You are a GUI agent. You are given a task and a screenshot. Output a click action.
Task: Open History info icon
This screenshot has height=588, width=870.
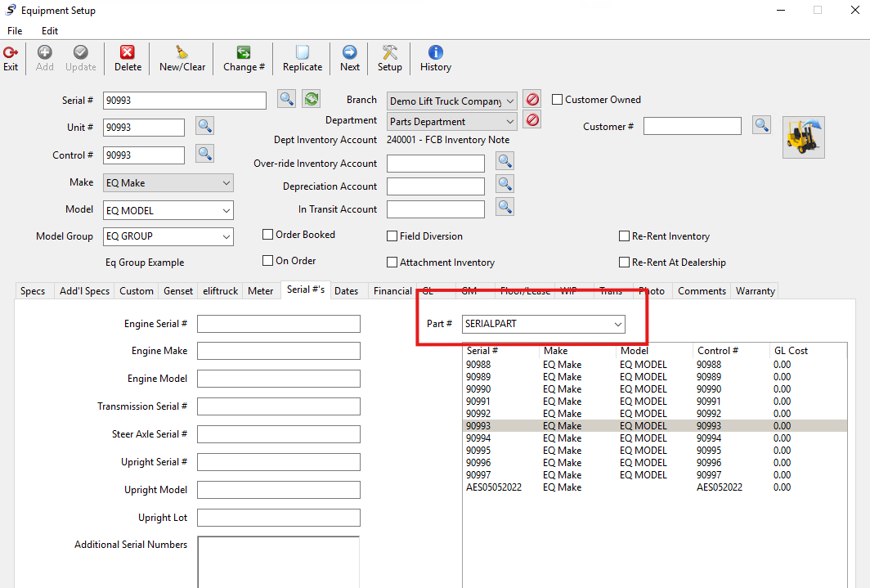click(x=436, y=52)
